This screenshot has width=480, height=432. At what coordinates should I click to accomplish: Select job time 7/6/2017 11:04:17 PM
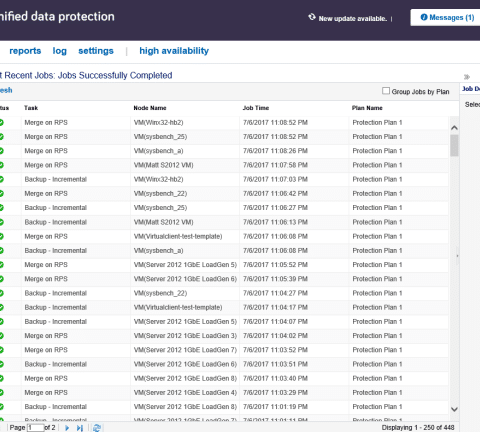(x=275, y=307)
